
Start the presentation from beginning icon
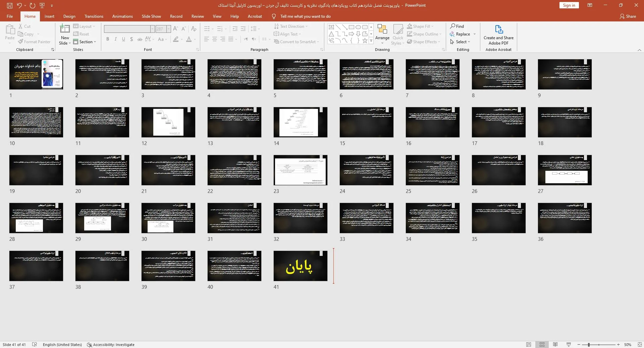[x=42, y=5]
